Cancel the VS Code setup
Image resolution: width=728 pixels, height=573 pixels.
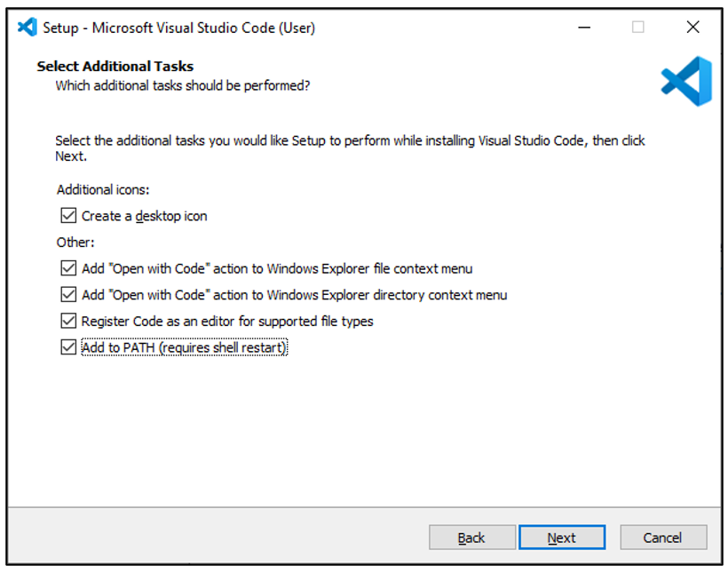point(663,537)
